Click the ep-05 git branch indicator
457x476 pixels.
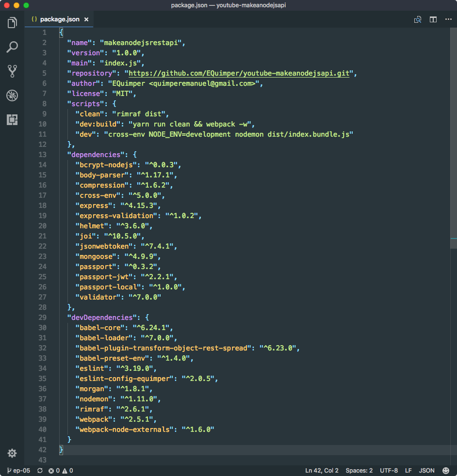pyautogui.click(x=18, y=470)
